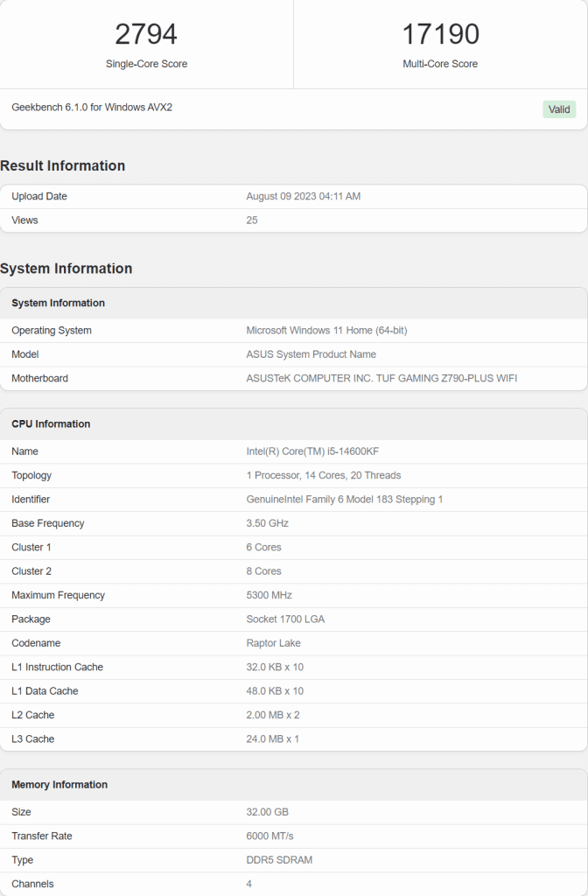
Task: Click the Cluster 2 label
Action: pos(31,571)
